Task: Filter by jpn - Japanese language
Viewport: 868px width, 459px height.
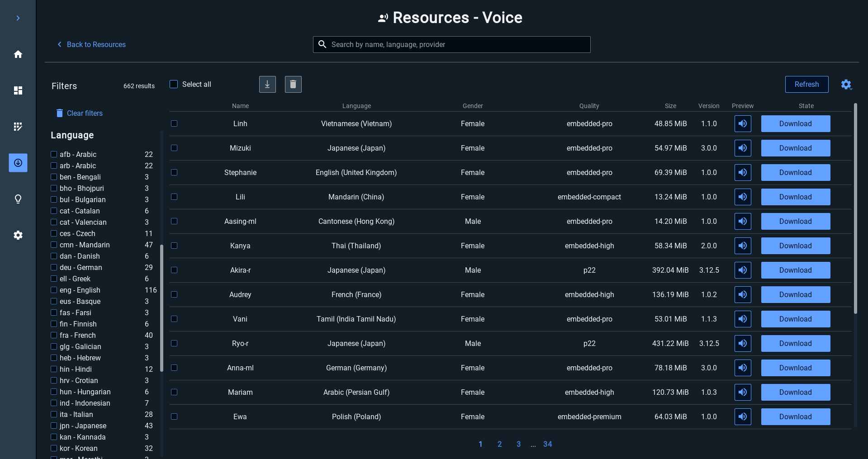Action: 54,426
